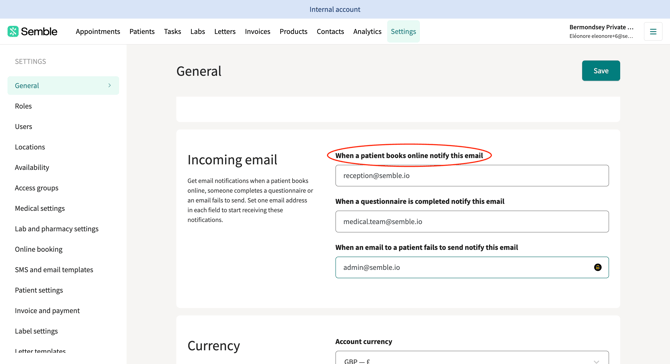This screenshot has height=364, width=670.
Task: Open the Tasks menu
Action: [172, 32]
